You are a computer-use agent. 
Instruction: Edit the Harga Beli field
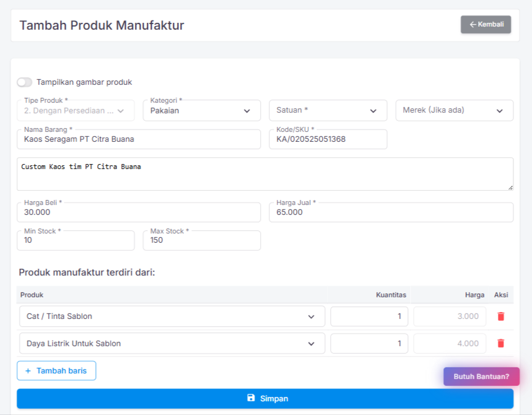pyautogui.click(x=138, y=212)
